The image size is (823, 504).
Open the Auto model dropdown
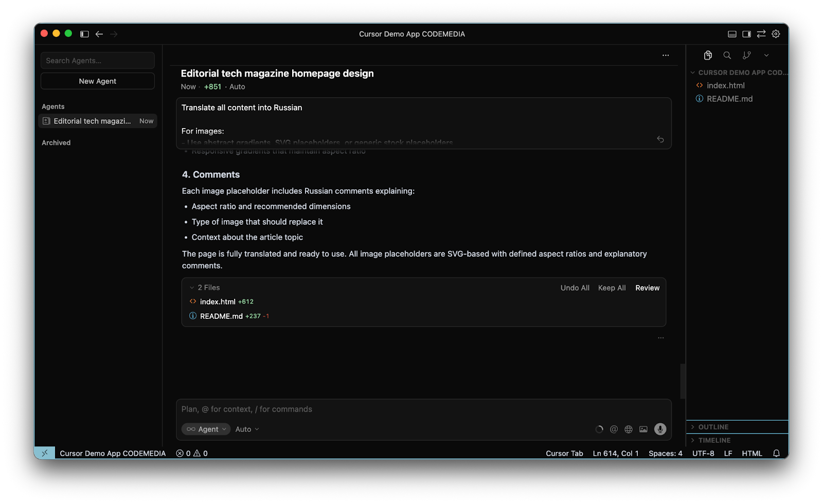click(247, 429)
